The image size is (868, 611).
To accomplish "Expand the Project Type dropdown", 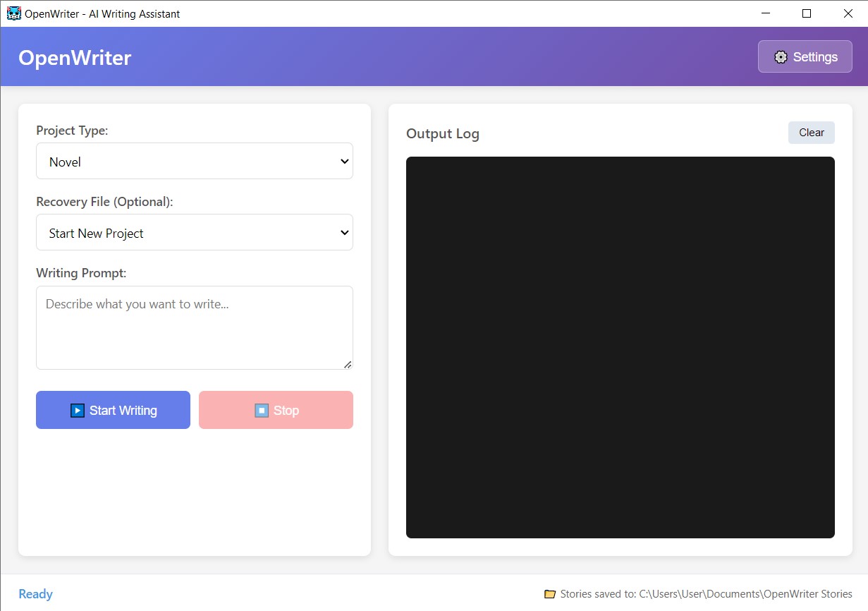I will 195,161.
